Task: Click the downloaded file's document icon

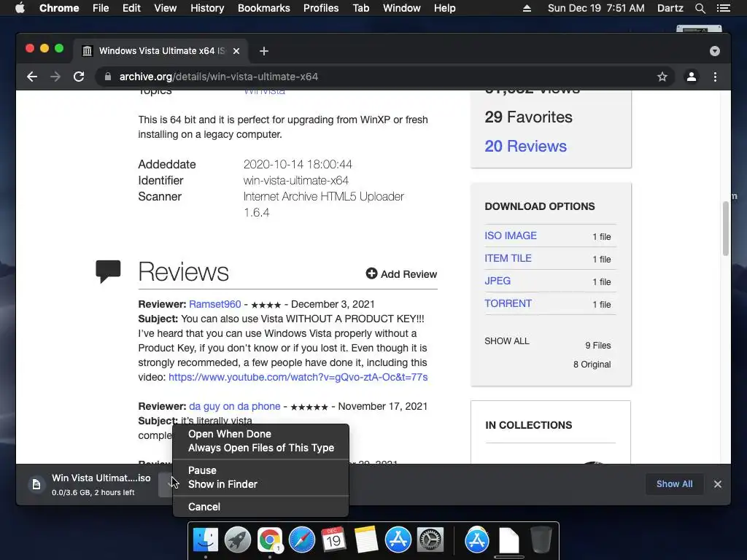Action: coord(36,485)
